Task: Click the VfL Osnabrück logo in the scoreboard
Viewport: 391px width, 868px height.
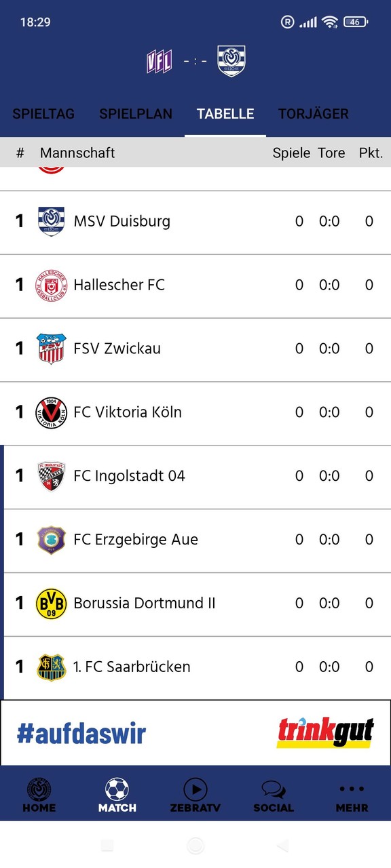Action: point(159,60)
